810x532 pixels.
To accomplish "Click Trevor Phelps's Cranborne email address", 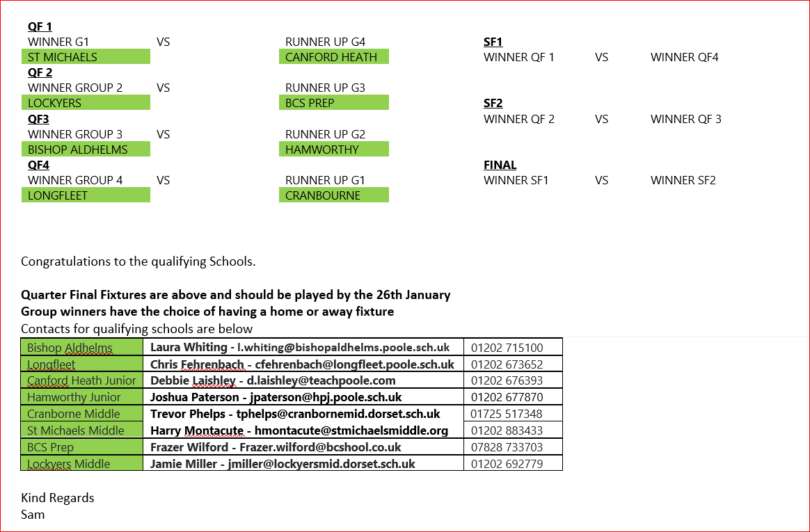I will click(338, 414).
